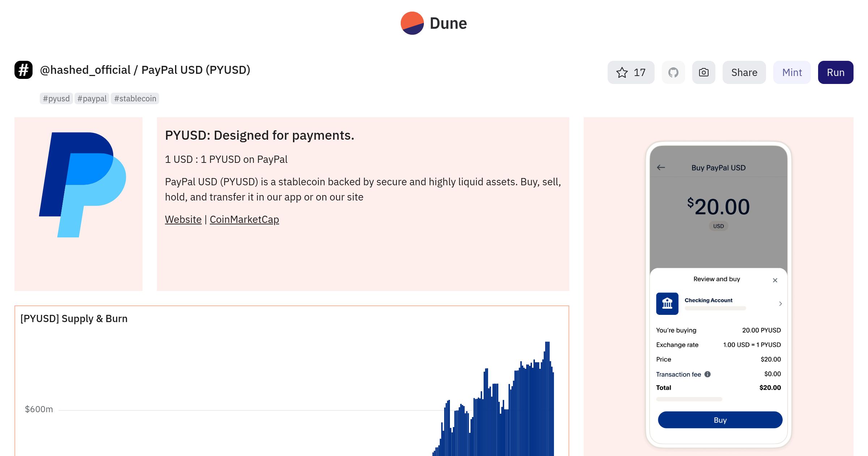Click the Buy PayPal USD phone mockup image

pos(718,294)
